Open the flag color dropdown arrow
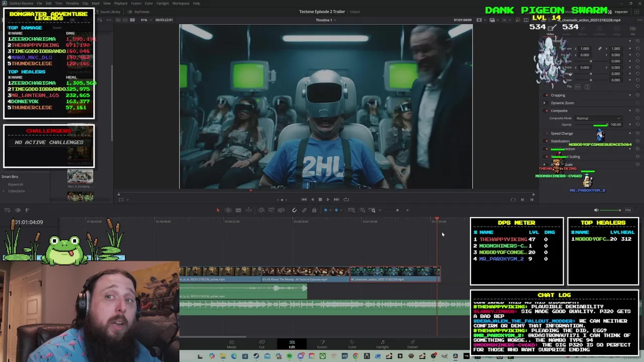 [331, 210]
